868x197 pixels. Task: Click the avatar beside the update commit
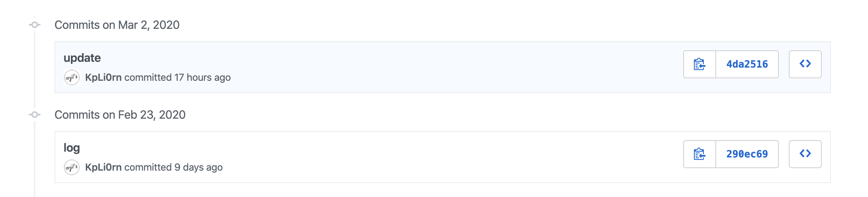point(72,77)
